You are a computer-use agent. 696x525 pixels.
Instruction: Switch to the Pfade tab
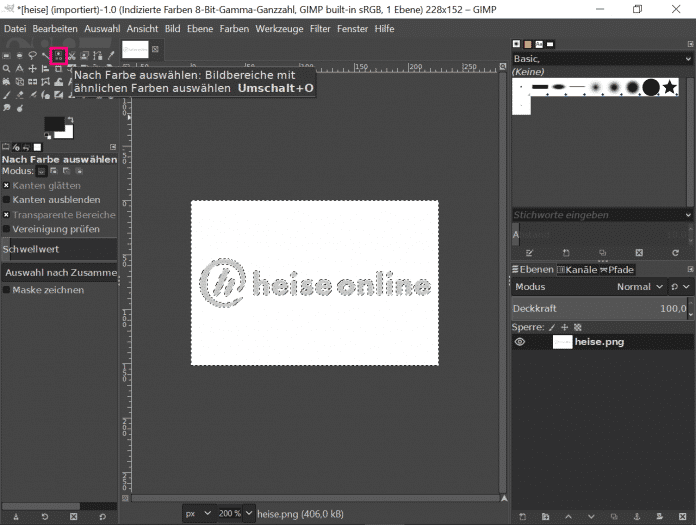(618, 269)
